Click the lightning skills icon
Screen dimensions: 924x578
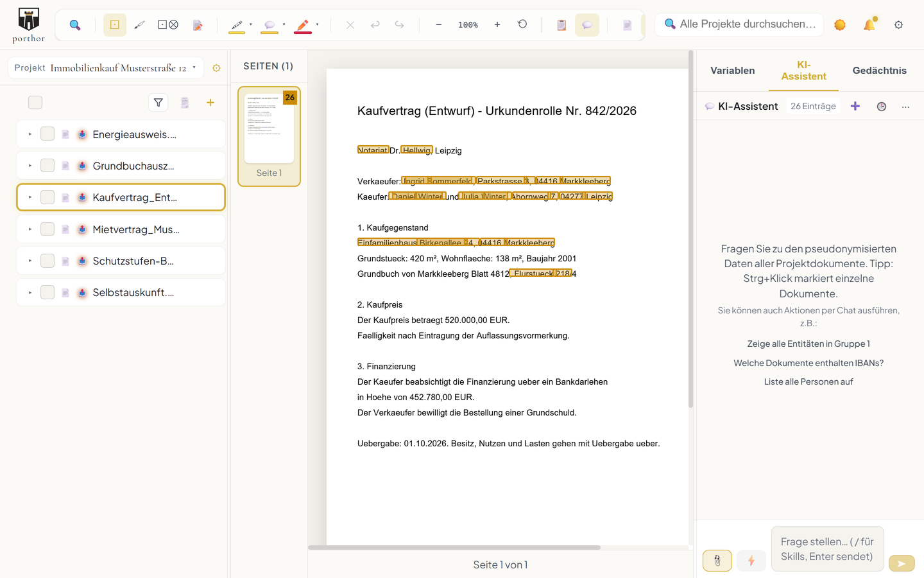[751, 561]
